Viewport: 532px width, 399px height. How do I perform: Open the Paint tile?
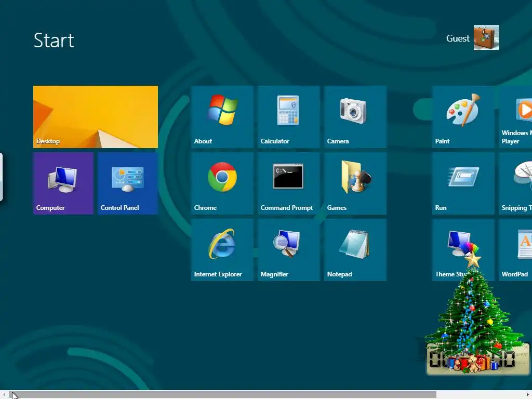[463, 117]
